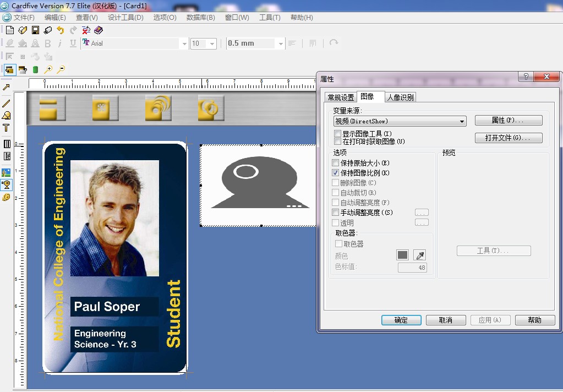The image size is (563, 392).
Task: Open the 选项(O) menu
Action: (x=165, y=17)
